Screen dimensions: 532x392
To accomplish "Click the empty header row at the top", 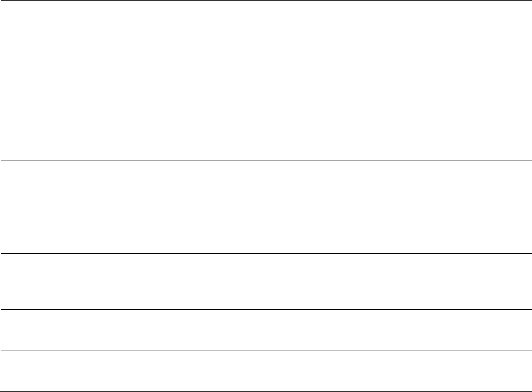I will point(266,12).
